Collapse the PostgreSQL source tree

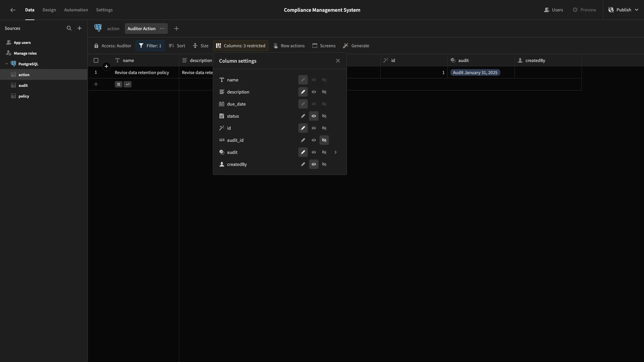7,64
